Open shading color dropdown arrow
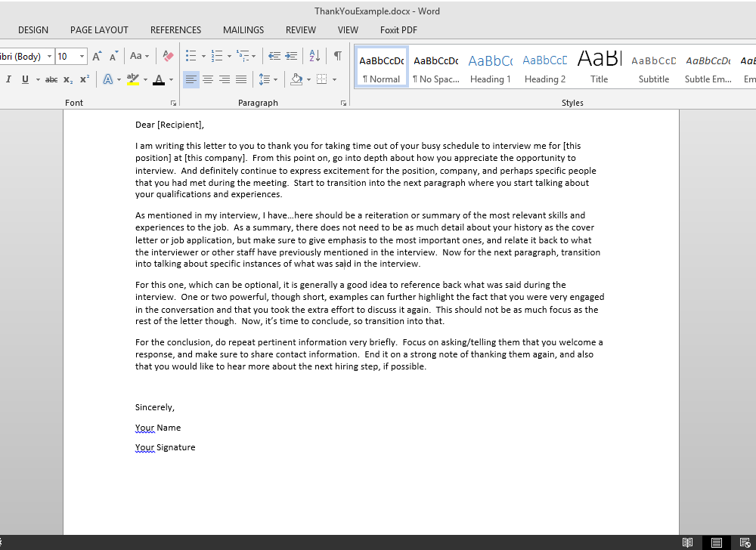 click(x=308, y=80)
